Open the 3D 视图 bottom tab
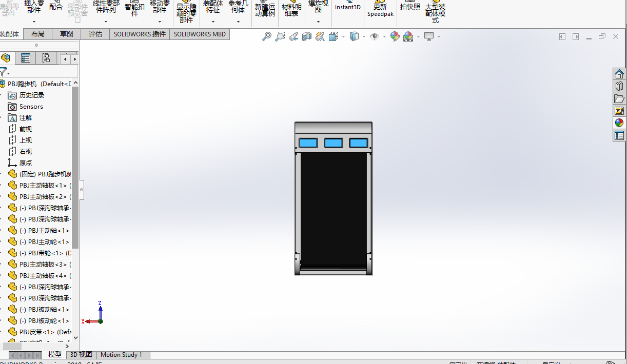Screen dimensions: 627x364 [81, 355]
